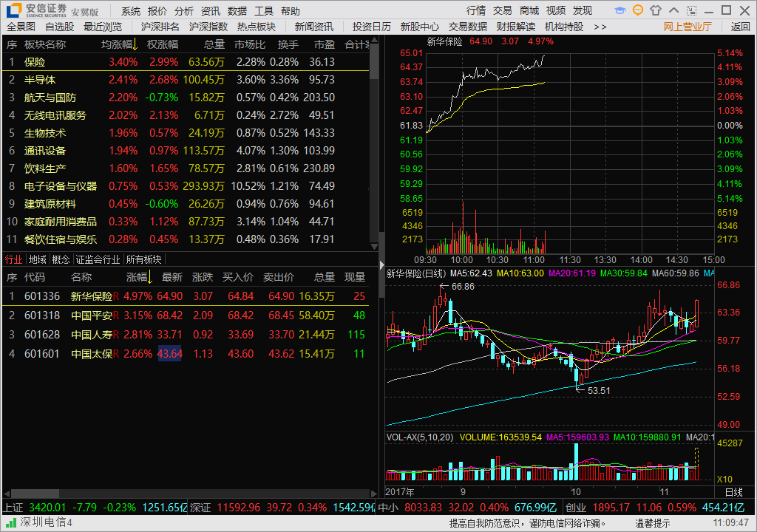Sort by the 换手 column header
The width and height of the screenshot is (757, 532).
pyautogui.click(x=288, y=45)
